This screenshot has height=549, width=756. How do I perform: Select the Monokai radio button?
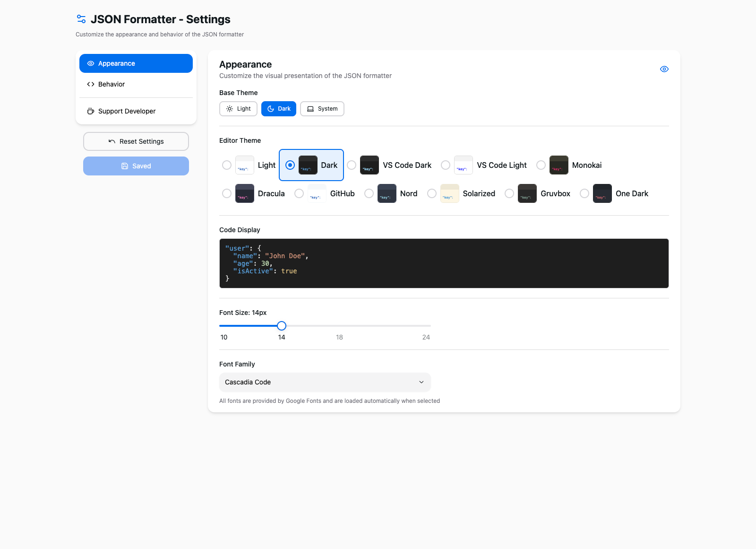click(541, 165)
